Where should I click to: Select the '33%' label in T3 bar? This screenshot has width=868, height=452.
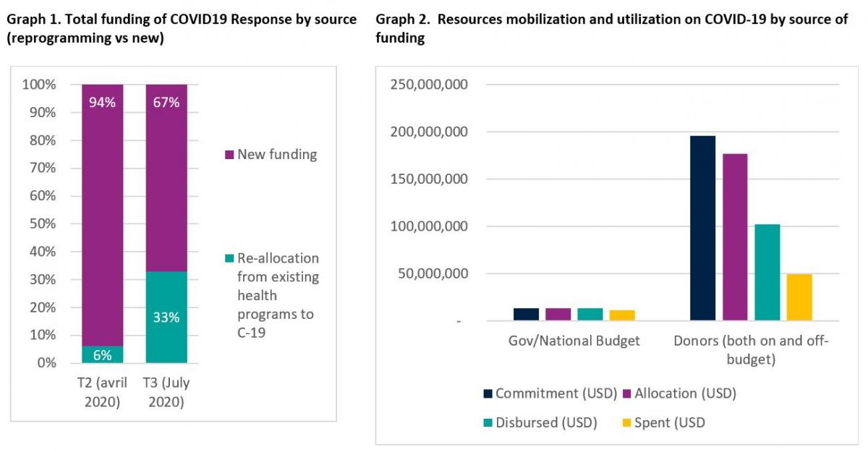[166, 317]
